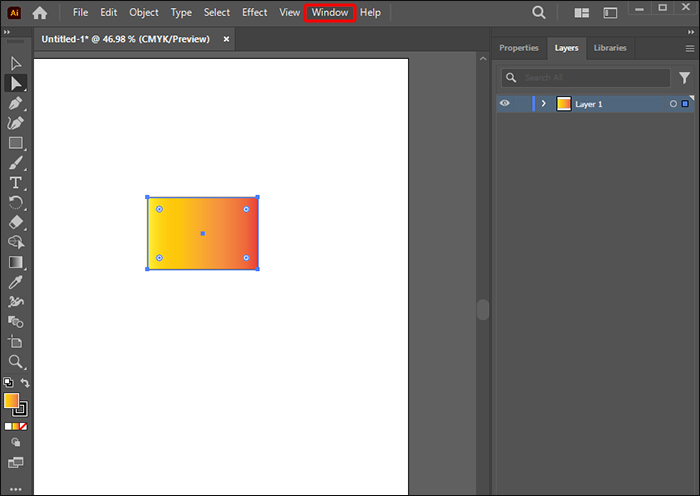Viewport: 700px width, 496px height.
Task: Select the Pen tool
Action: coord(15,103)
